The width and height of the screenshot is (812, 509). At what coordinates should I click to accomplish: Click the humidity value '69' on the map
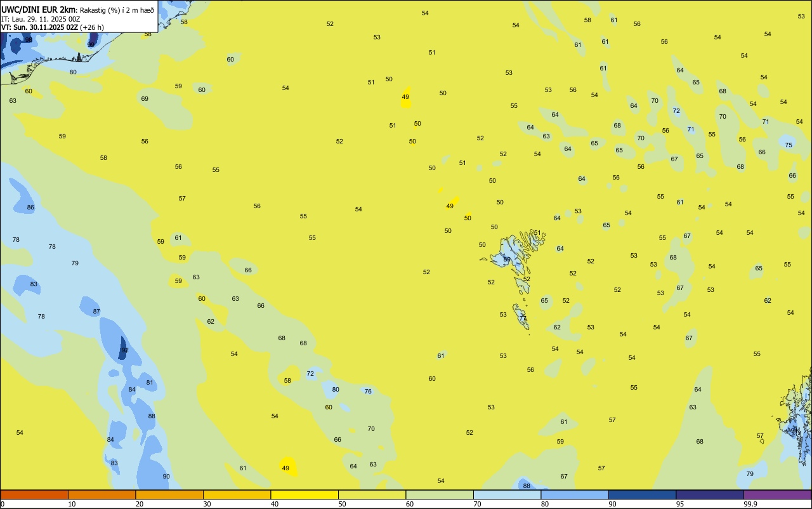tap(145, 99)
